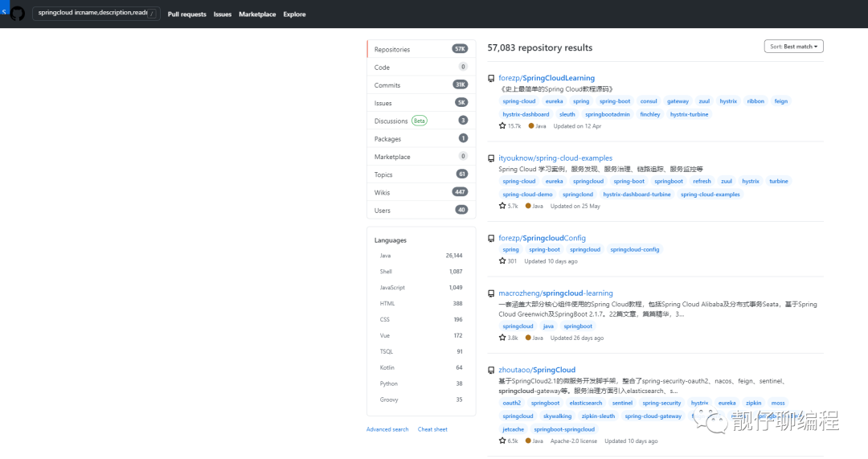This screenshot has width=868, height=459.
Task: Select the Commits results filter
Action: [421, 84]
